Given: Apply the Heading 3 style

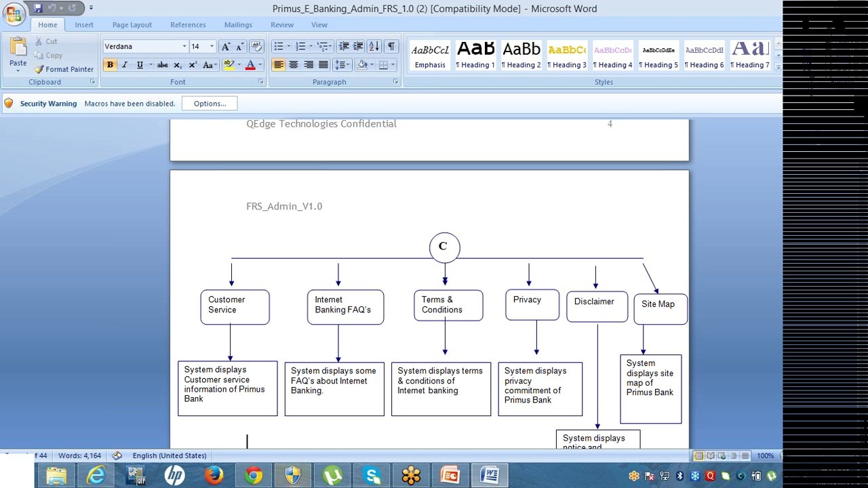Looking at the screenshot, I should (x=567, y=55).
